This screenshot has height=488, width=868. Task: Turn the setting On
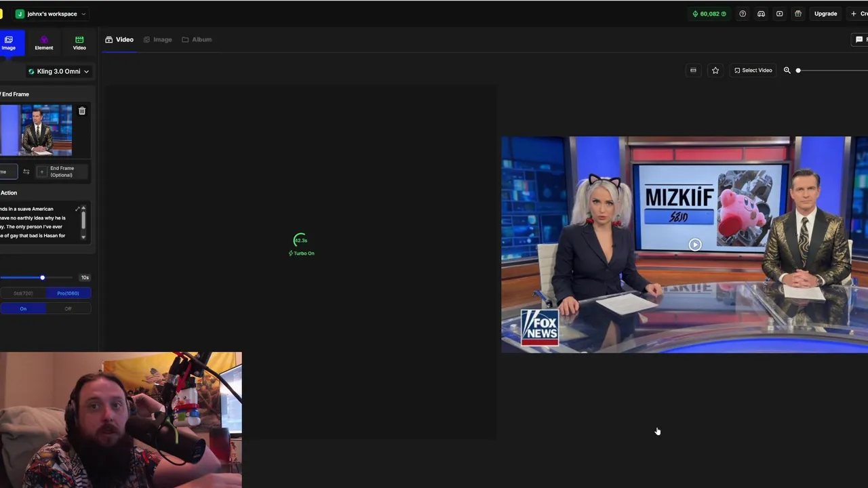pos(23,308)
